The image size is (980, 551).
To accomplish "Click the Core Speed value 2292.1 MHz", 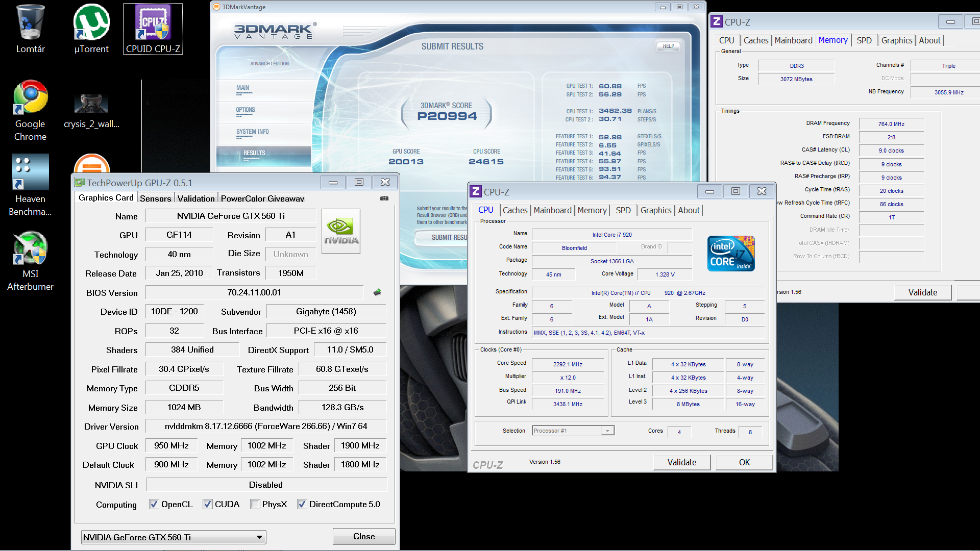I will click(x=568, y=364).
